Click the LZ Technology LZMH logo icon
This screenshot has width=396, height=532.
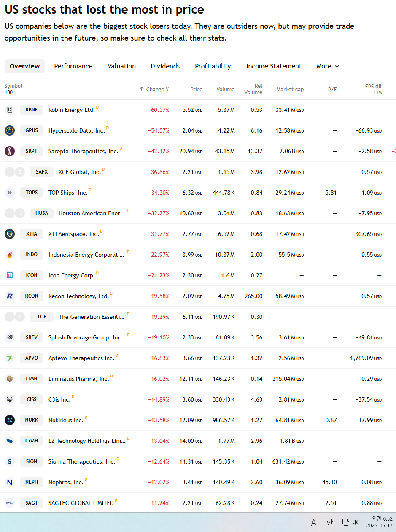(10, 441)
